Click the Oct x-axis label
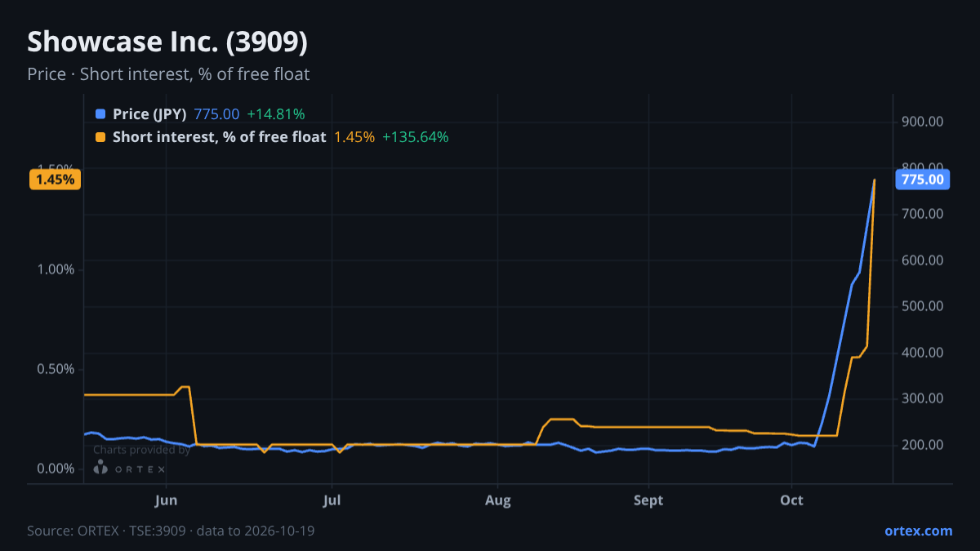The image size is (980, 551). (791, 500)
